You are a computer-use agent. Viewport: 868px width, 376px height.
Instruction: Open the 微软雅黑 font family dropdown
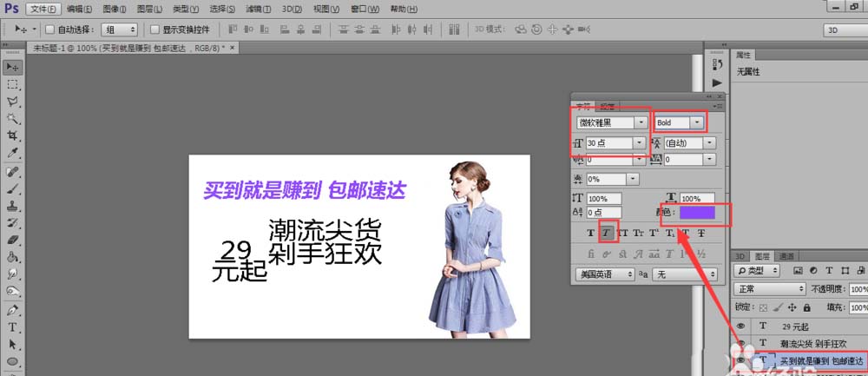click(641, 122)
